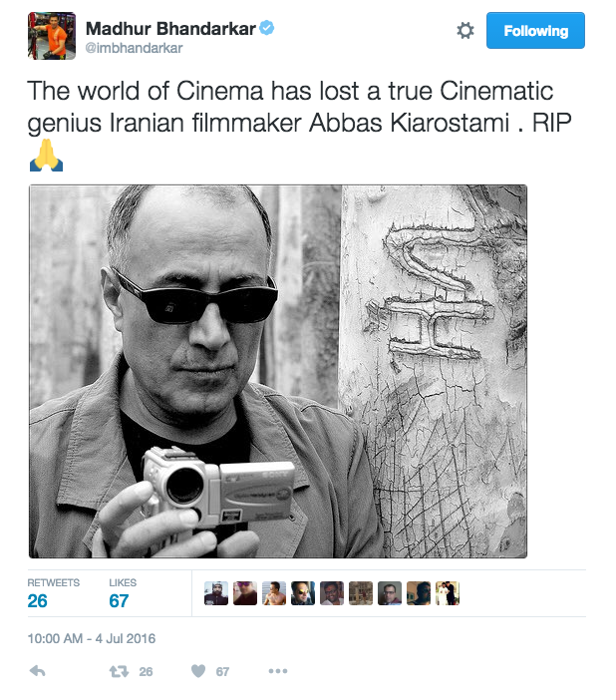Enlarge the black-and-white tweet photo

[x=278, y=371]
